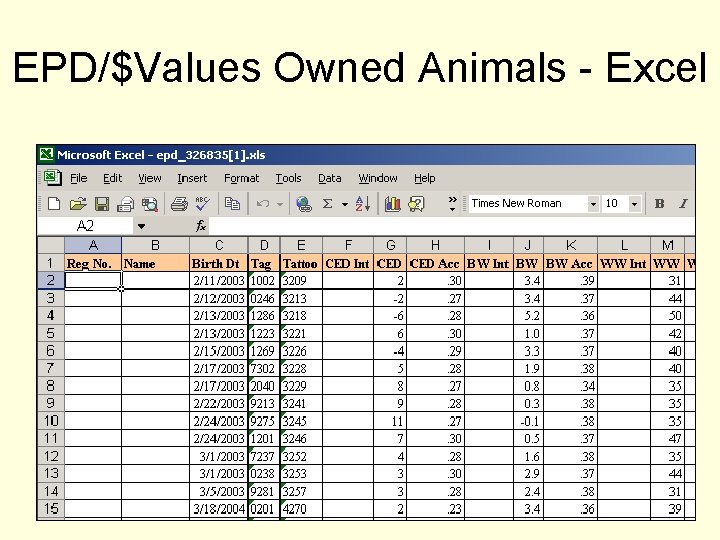Click the New blank workbook icon

[x=54, y=203]
